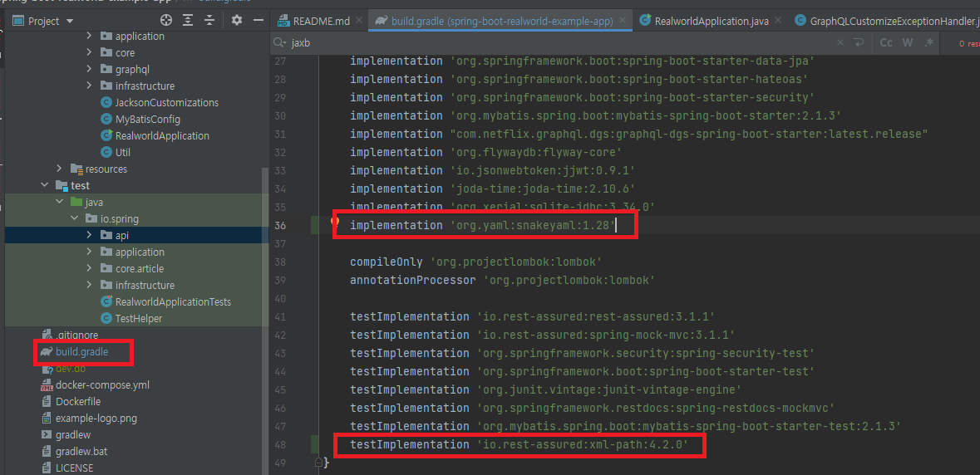The height and width of the screenshot is (475, 980).
Task: Click the test folder icon
Action: (x=62, y=185)
